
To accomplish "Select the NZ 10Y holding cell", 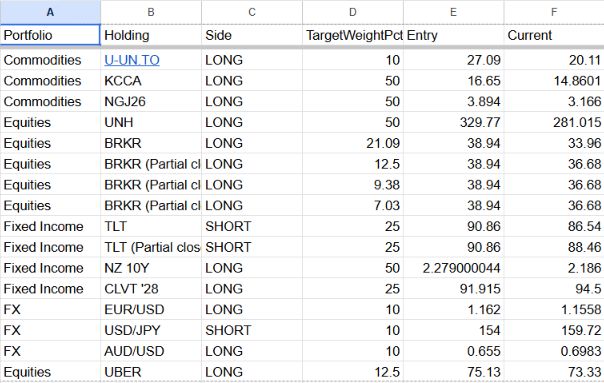I will pos(151,268).
